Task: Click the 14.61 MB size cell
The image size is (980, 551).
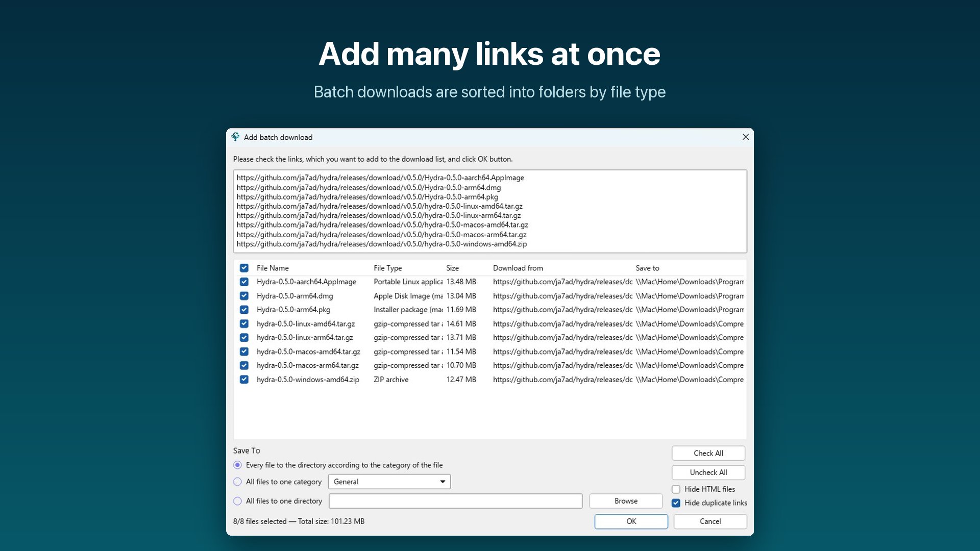Action: click(461, 323)
